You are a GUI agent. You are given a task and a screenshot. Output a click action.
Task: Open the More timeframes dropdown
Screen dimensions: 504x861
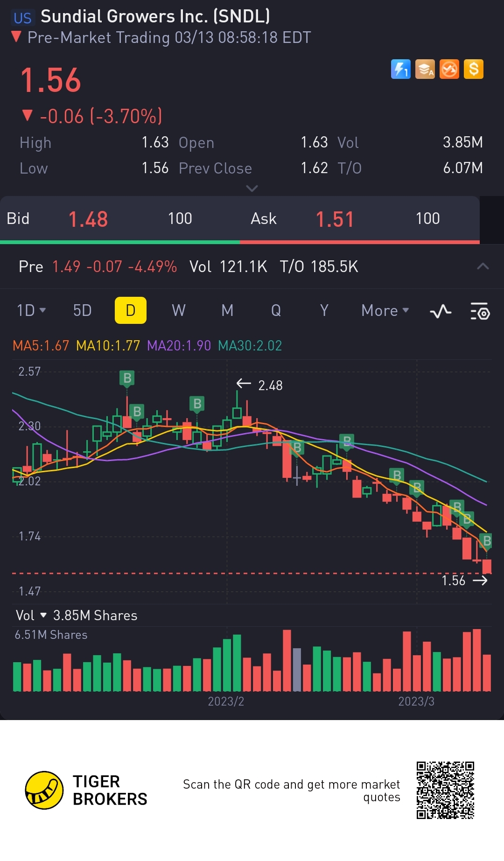coord(385,310)
